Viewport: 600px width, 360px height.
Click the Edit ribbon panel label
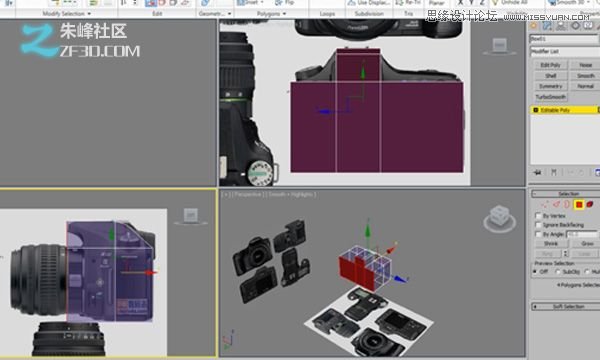pos(157,14)
